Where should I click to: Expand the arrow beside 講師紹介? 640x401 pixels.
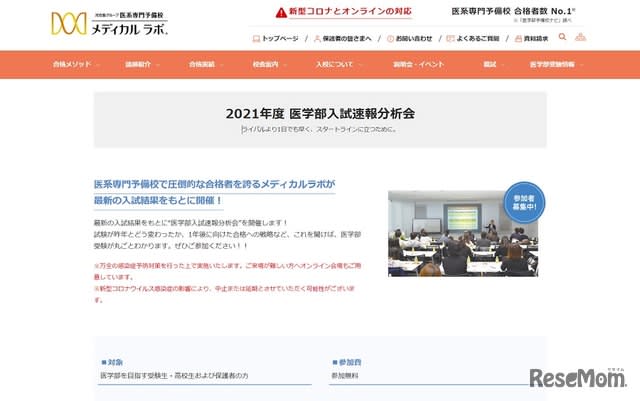click(x=158, y=65)
